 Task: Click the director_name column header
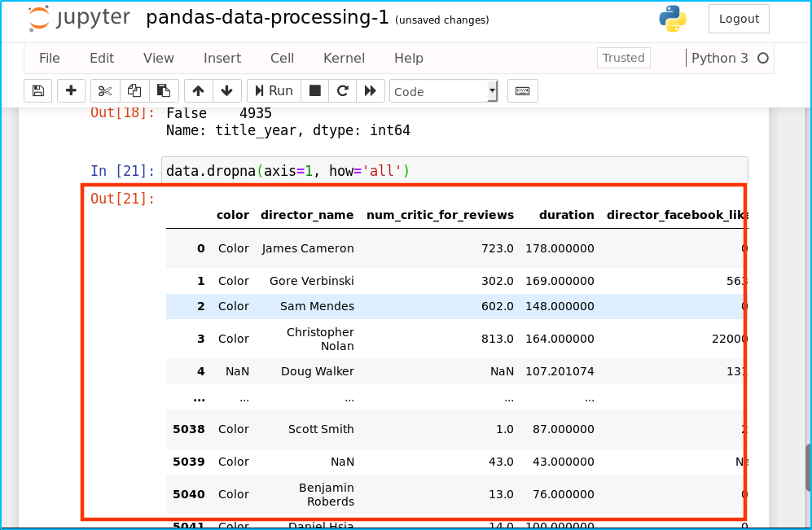(x=307, y=215)
